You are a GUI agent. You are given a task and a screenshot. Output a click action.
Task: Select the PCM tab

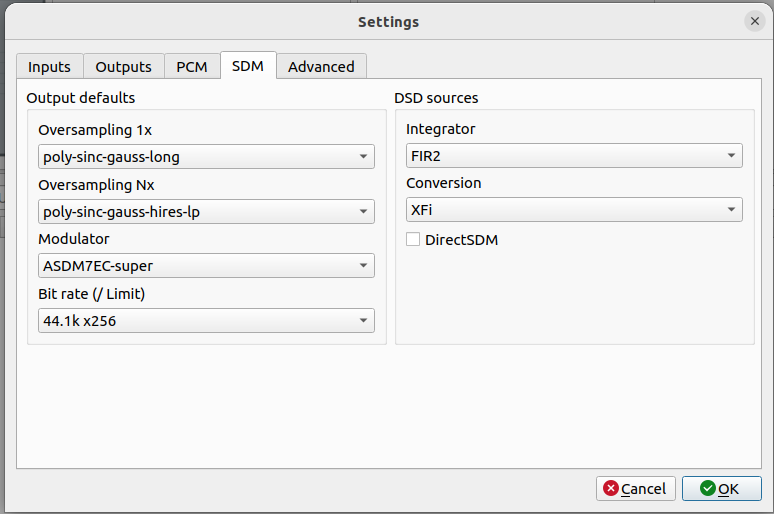(x=191, y=67)
